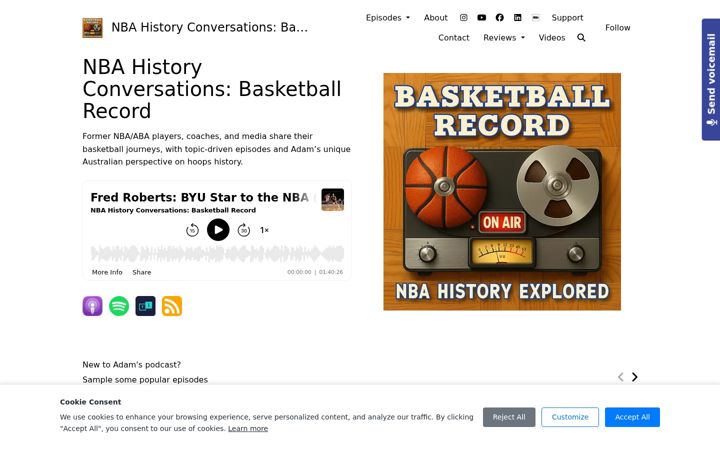Click the Follow button

pyautogui.click(x=618, y=28)
